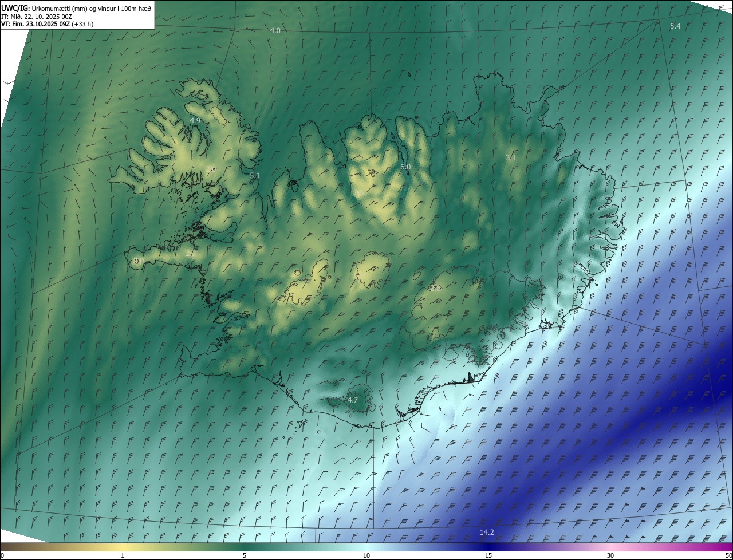Click the "3.1" value label in the northeast
This screenshot has height=560, width=733.
click(511, 157)
